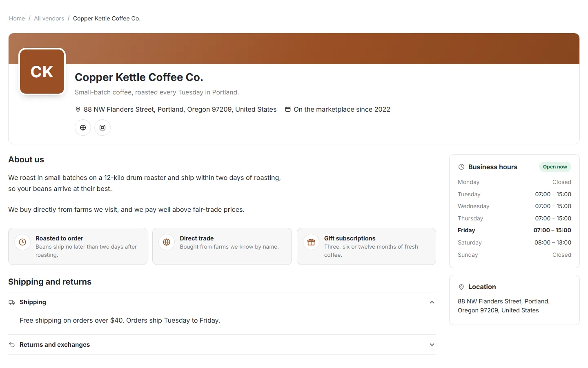This screenshot has width=588, height=368.
Task: Expand the Returns and exchanges chevron
Action: [432, 345]
